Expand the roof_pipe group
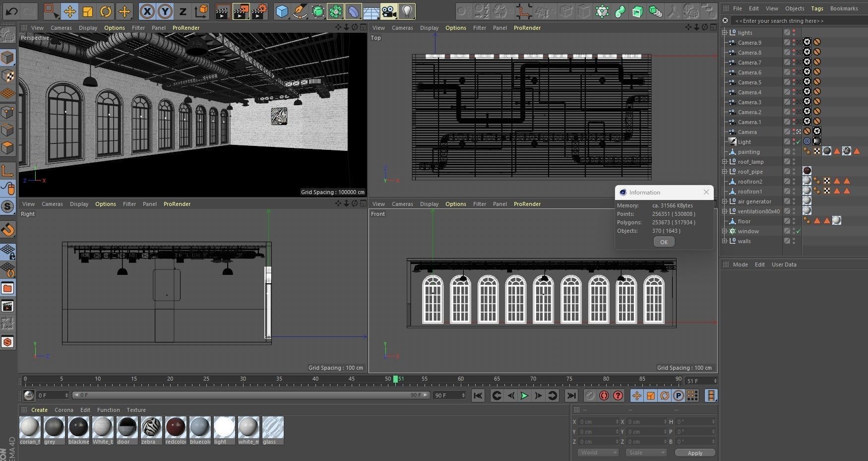868x461 pixels. 725,172
